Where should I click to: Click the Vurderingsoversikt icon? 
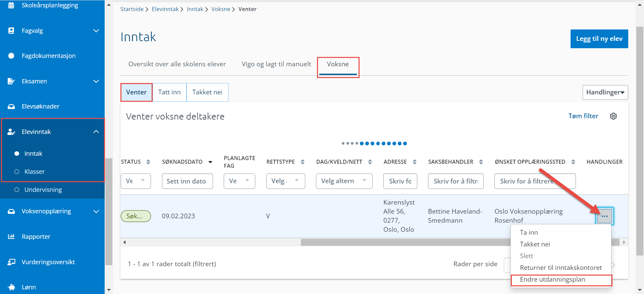pos(11,262)
